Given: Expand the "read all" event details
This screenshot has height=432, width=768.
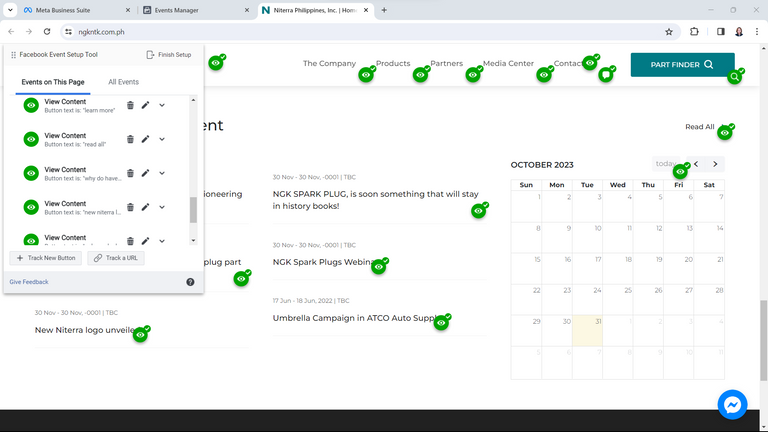Looking at the screenshot, I should coord(162,139).
